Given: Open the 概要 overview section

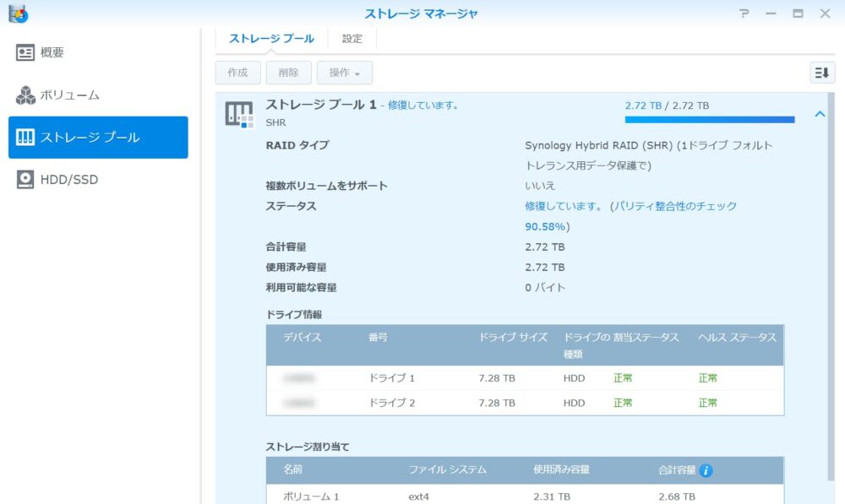Looking at the screenshot, I should pyautogui.click(x=98, y=52).
